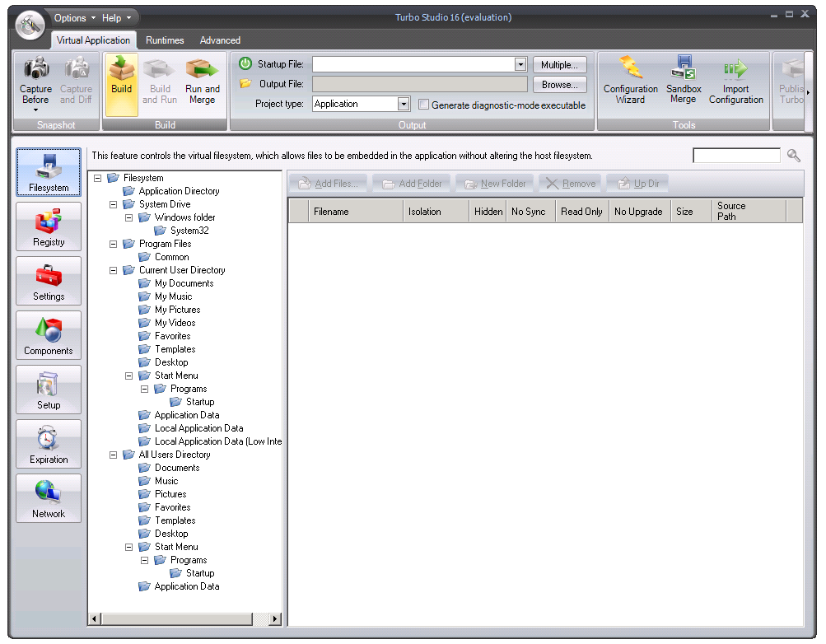The height and width of the screenshot is (644, 826).
Task: Select the System32 folder in tree
Action: 189,231
